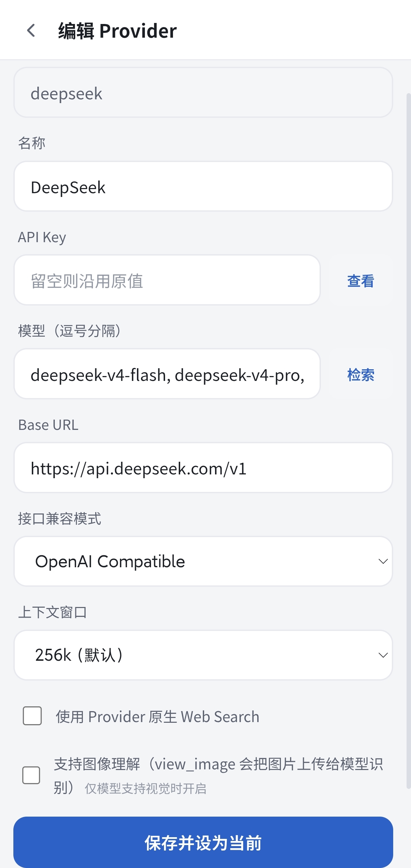
Task: Click the 保存并设为当前 save button
Action: (203, 842)
